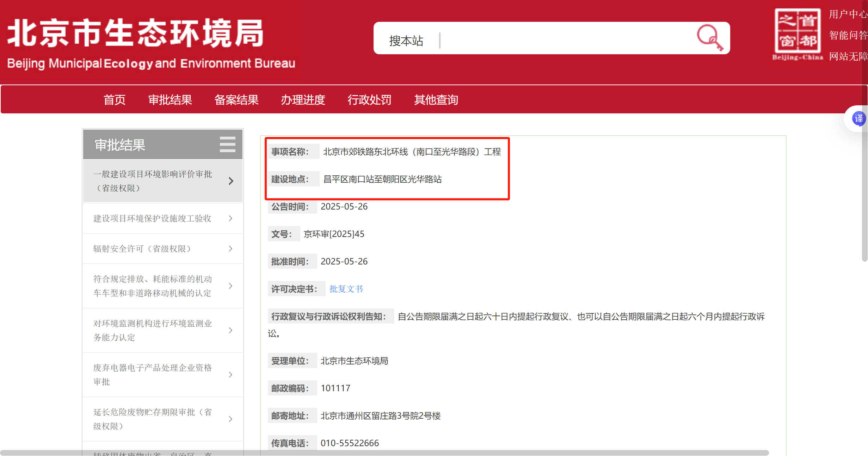Click the 批准时间 date 2025-05-26

pos(344,262)
